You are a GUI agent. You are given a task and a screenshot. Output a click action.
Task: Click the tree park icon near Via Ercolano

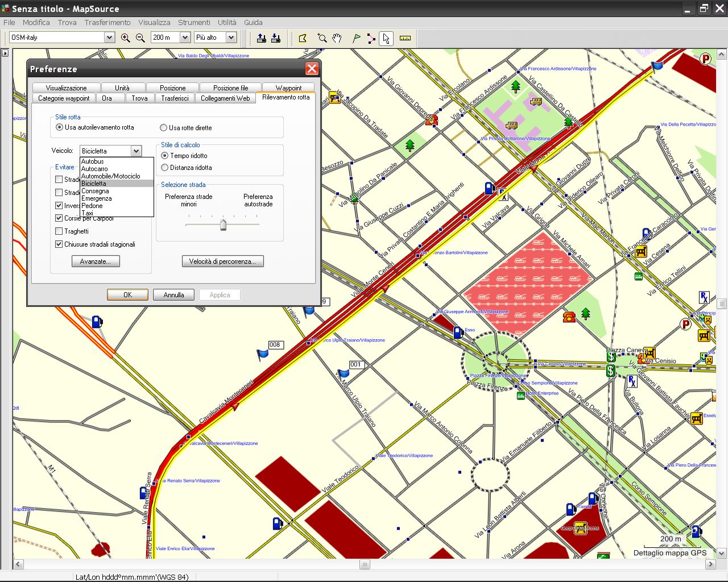[x=516, y=86]
